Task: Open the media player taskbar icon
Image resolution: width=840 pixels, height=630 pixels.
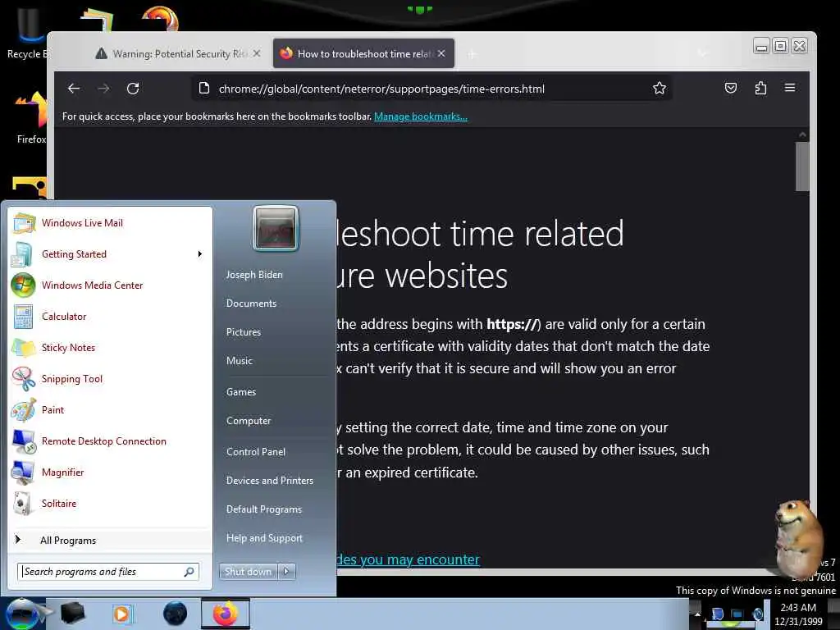Action: click(x=122, y=614)
